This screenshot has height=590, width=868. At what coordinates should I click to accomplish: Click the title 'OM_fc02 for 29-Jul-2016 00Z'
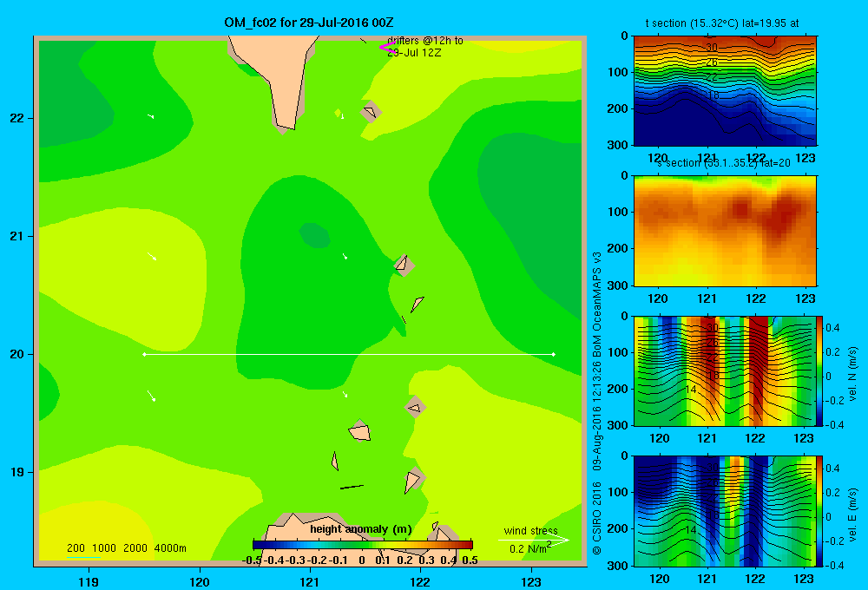coord(308,23)
